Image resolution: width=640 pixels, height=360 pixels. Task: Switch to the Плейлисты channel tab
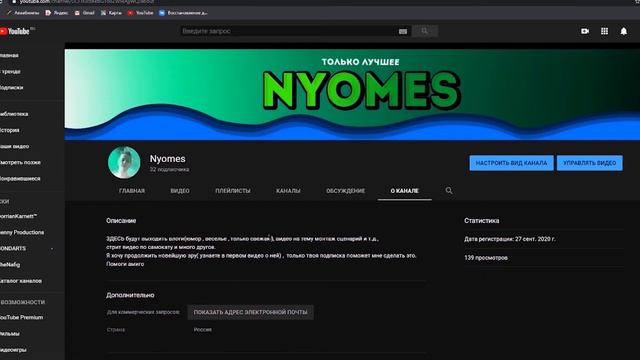coord(233,191)
